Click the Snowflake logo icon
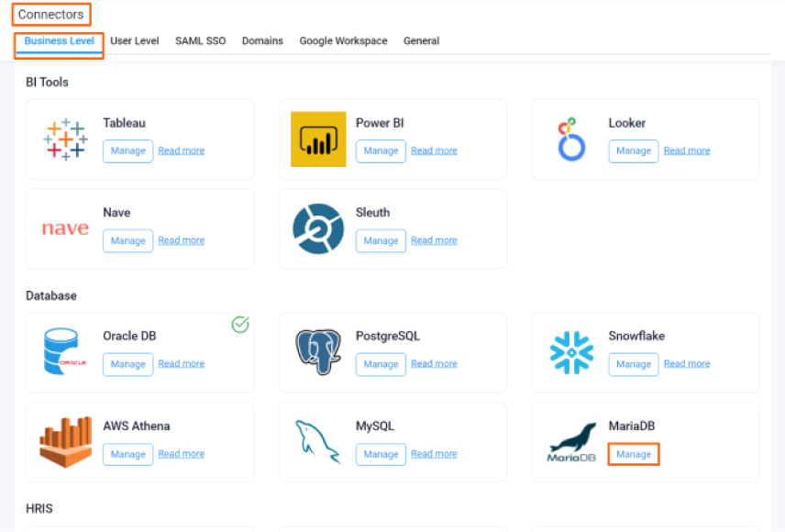The image size is (785, 532). point(571,352)
